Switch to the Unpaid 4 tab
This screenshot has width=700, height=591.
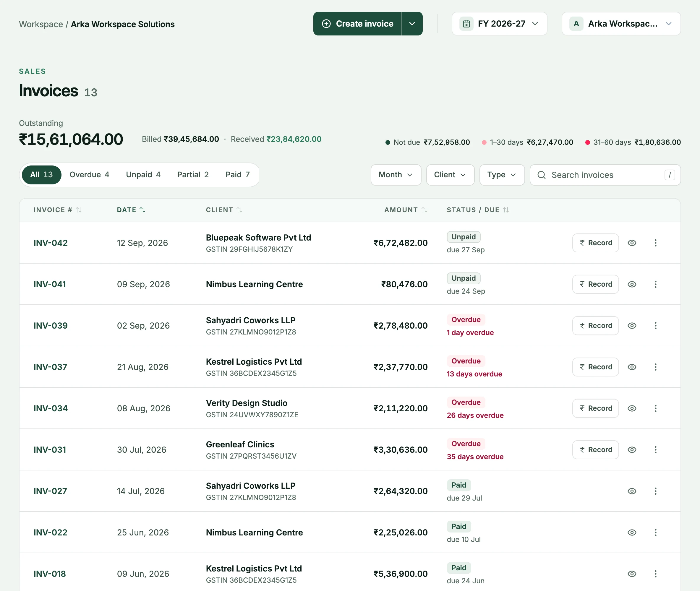(x=143, y=175)
